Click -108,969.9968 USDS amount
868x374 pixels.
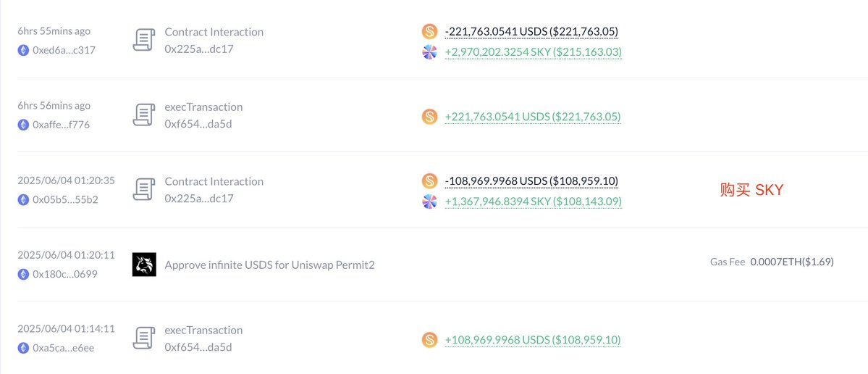pos(531,181)
